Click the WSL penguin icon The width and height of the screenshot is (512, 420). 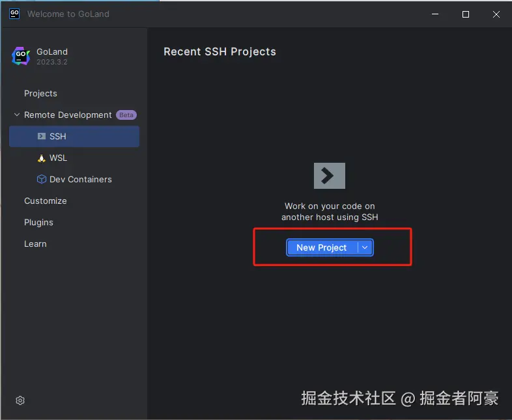42,158
